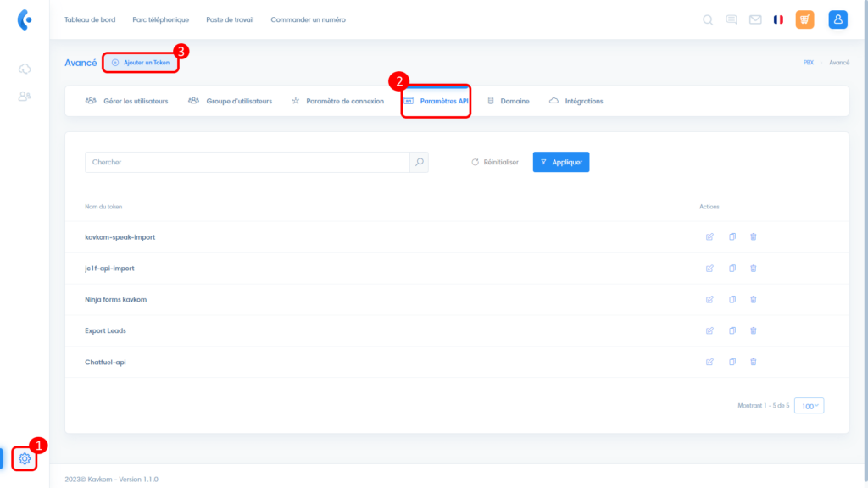Image resolution: width=868 pixels, height=488 pixels.
Task: Click the cloud icon in left sidebar
Action: pyautogui.click(x=25, y=69)
